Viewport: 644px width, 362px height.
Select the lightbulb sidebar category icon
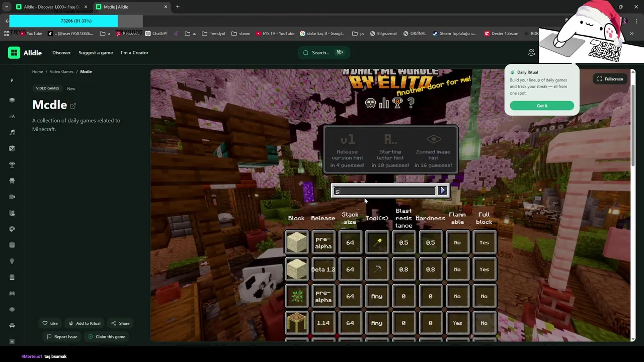pos(12,261)
